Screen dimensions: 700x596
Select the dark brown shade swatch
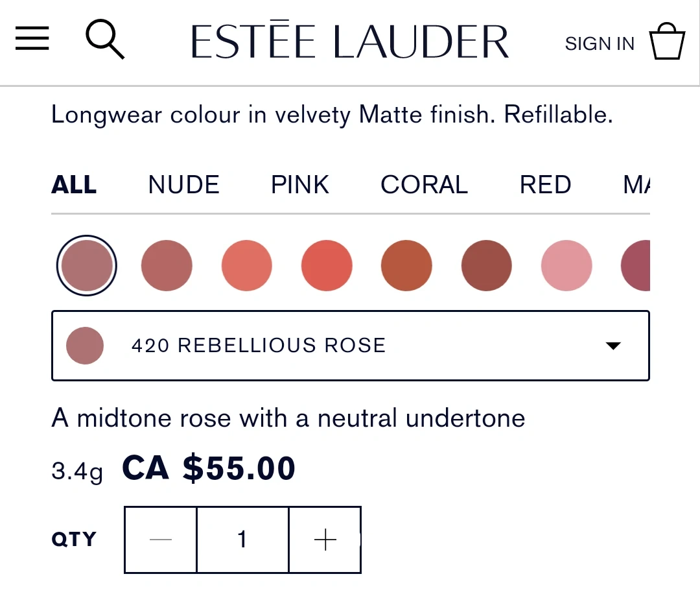(x=487, y=265)
